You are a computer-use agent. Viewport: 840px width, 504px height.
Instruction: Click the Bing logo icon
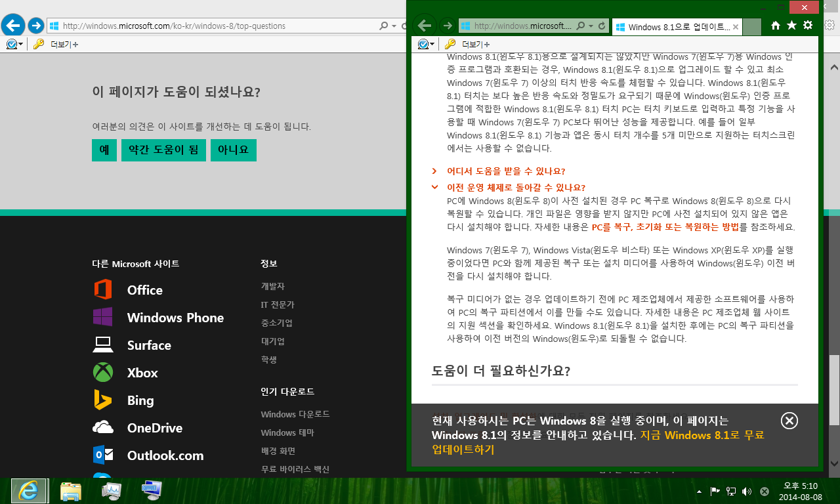point(102,400)
